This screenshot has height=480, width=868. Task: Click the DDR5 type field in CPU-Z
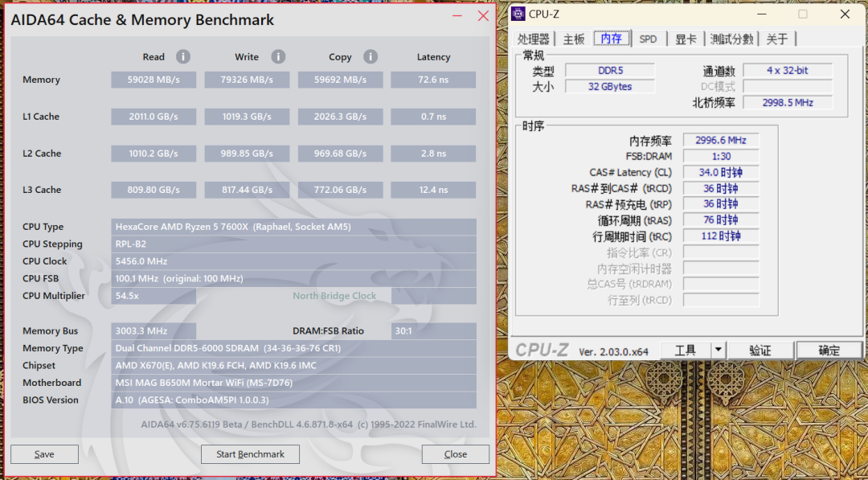[610, 70]
